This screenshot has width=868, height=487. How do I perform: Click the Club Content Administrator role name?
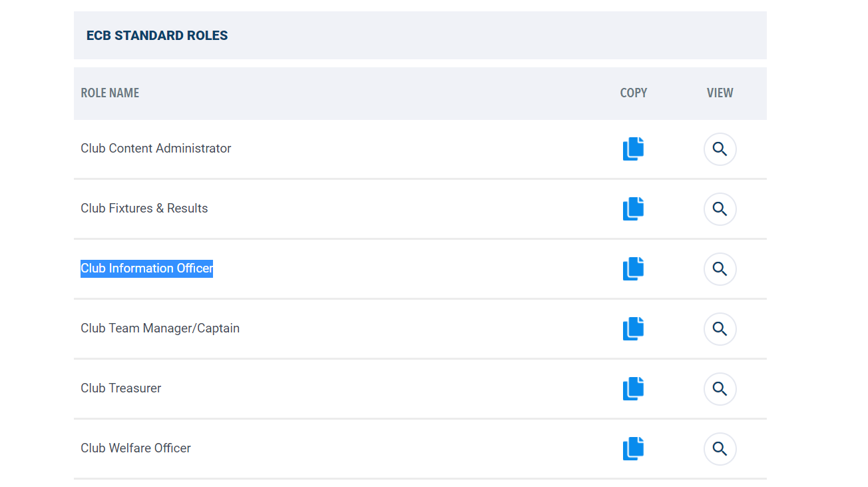tap(156, 149)
